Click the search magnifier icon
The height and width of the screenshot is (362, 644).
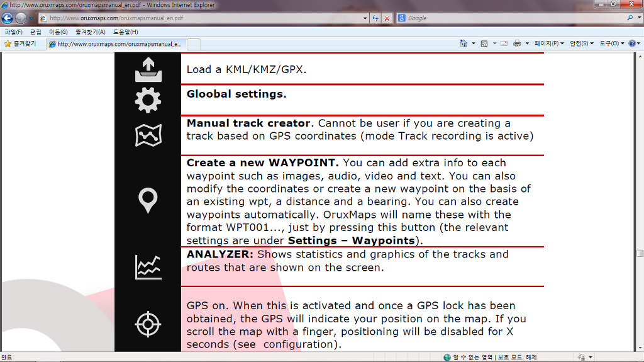pyautogui.click(x=630, y=18)
